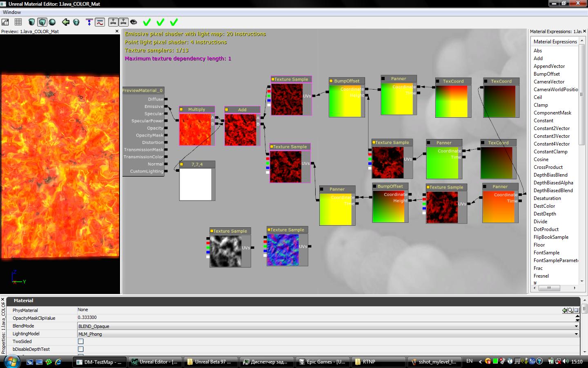588x368 pixels.
Task: Select the cube preview shape
Action: 42,22
